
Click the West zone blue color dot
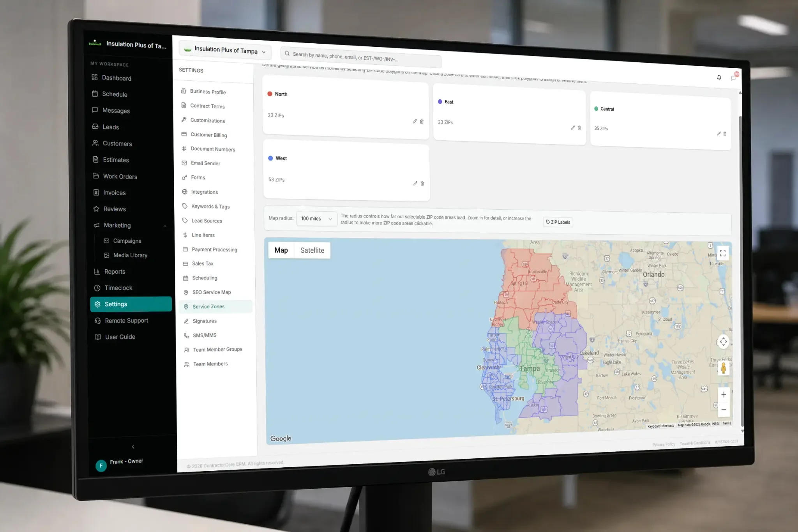(270, 158)
